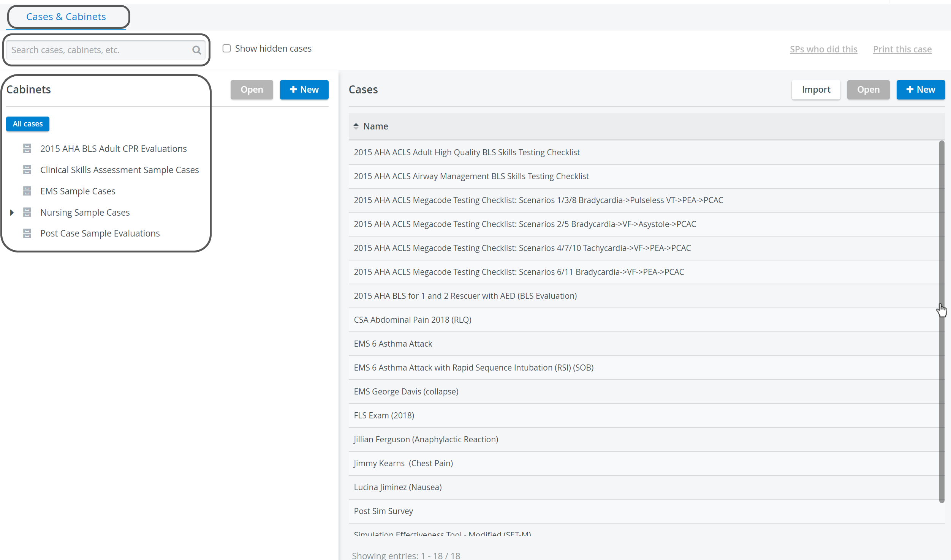Select the Post Case Sample Evaluations cabinet
Screen dimensions: 951x560
tap(100, 233)
